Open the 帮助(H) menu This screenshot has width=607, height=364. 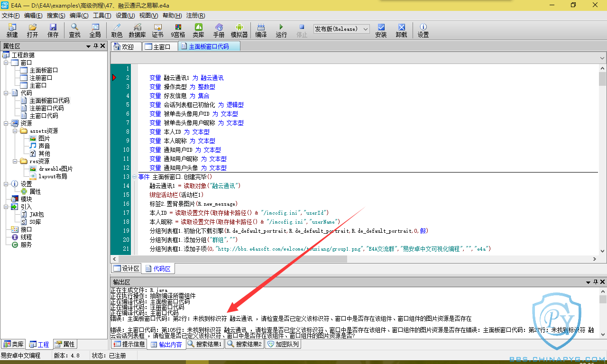tap(172, 15)
